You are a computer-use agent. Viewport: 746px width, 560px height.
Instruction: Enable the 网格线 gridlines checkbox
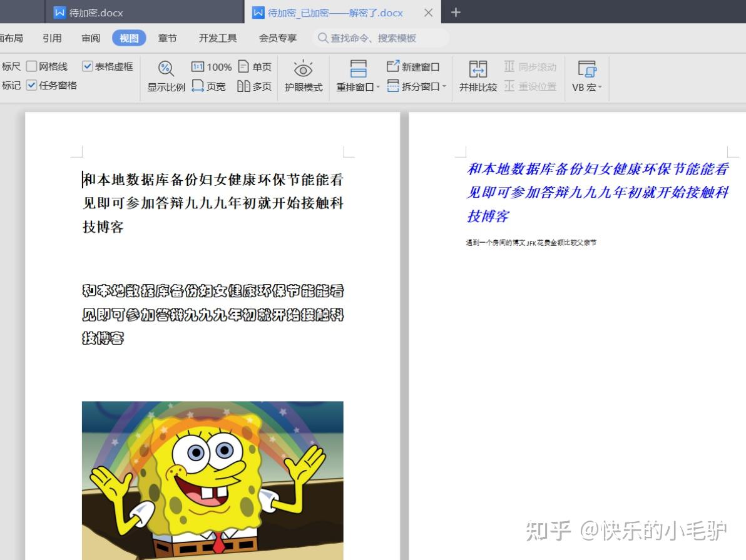click(30, 66)
